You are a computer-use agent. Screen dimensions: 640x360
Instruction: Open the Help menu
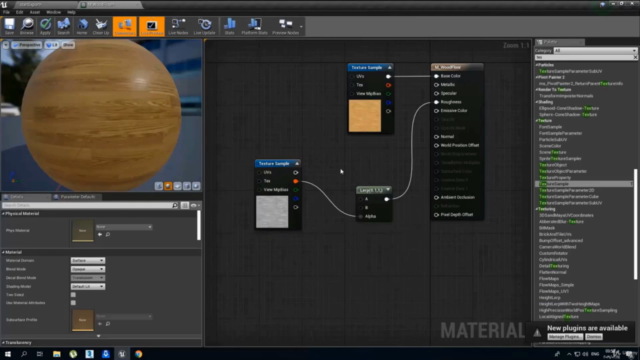(71, 12)
